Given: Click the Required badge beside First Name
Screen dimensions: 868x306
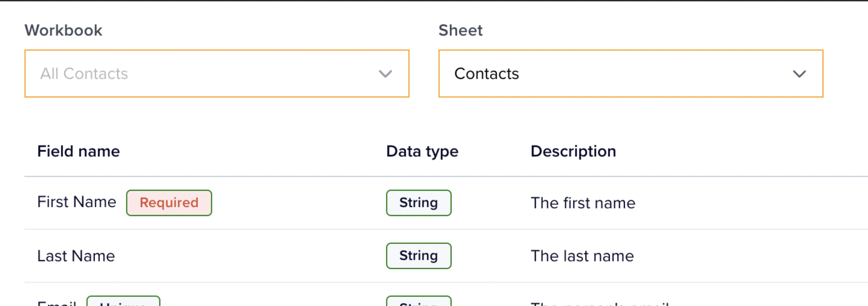Looking at the screenshot, I should point(169,203).
